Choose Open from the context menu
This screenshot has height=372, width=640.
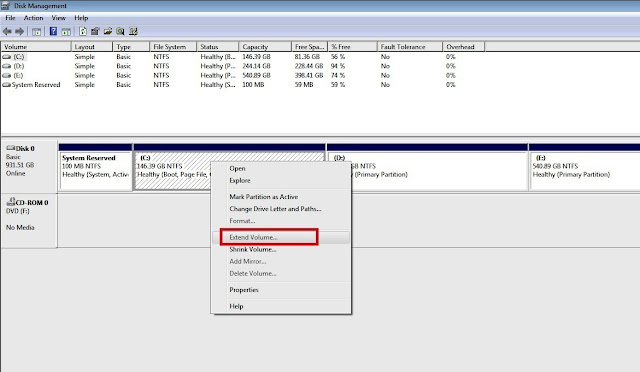pyautogui.click(x=281, y=168)
